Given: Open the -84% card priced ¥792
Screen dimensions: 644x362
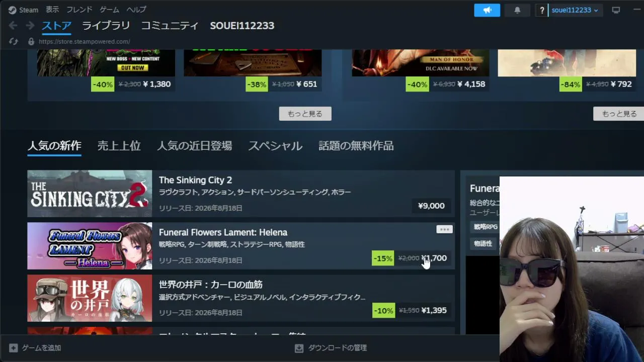Looking at the screenshot, I should 567,70.
